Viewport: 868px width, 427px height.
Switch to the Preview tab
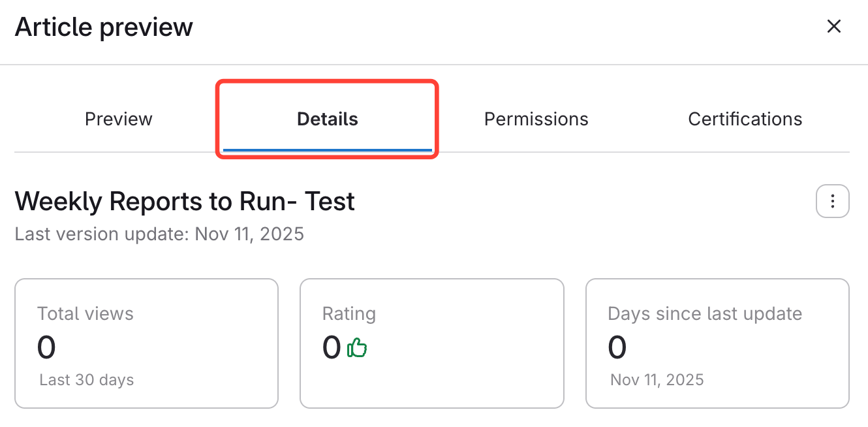(x=119, y=119)
